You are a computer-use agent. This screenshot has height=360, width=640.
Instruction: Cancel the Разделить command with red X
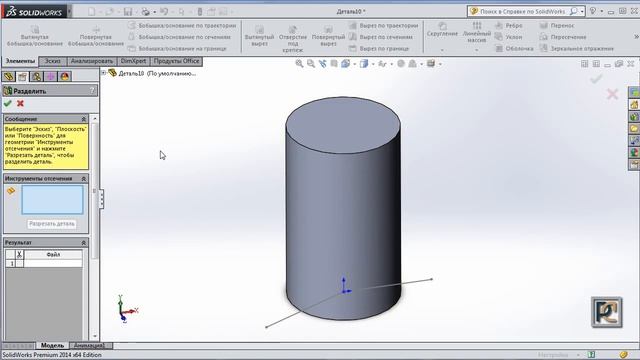tap(20, 104)
